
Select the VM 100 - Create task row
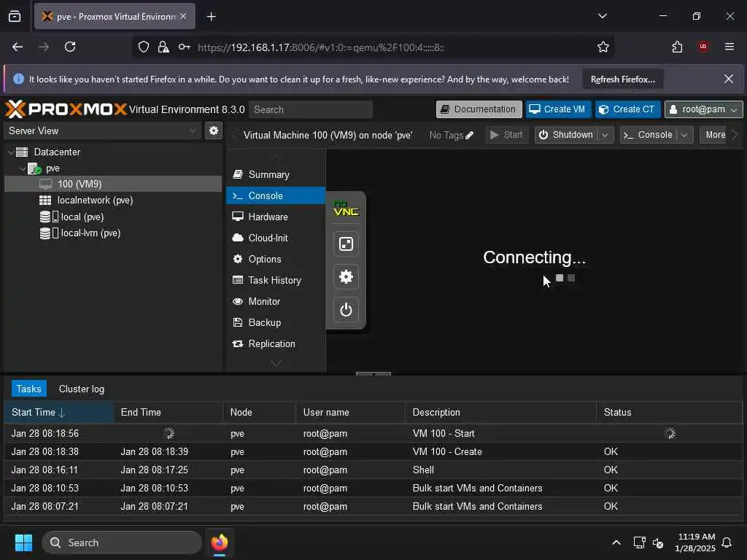[x=373, y=451]
